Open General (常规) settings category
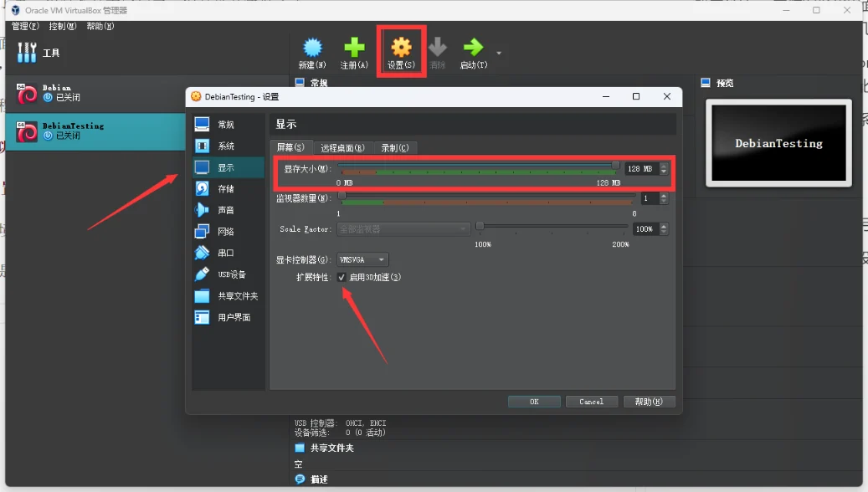This screenshot has width=868, height=492. pyautogui.click(x=228, y=125)
